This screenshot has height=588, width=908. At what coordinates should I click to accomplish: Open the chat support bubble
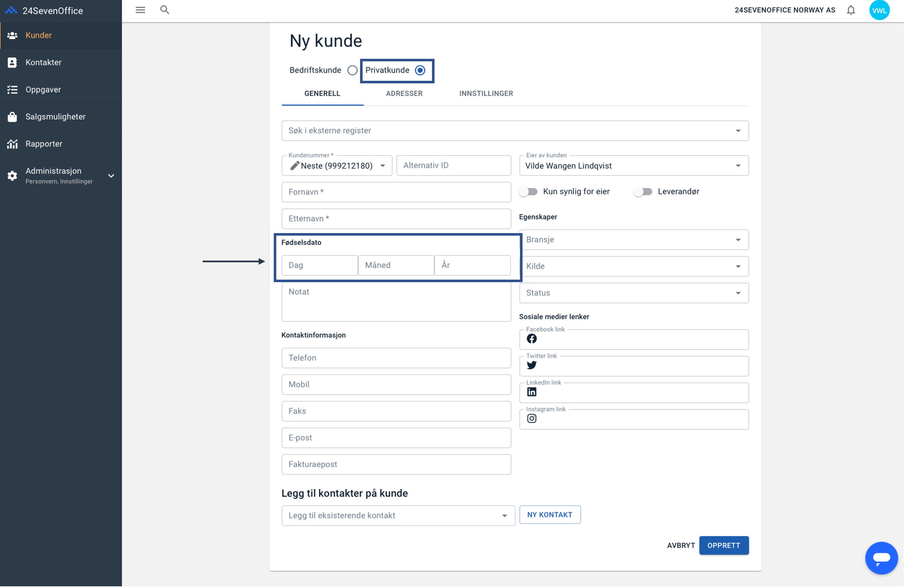[881, 558]
